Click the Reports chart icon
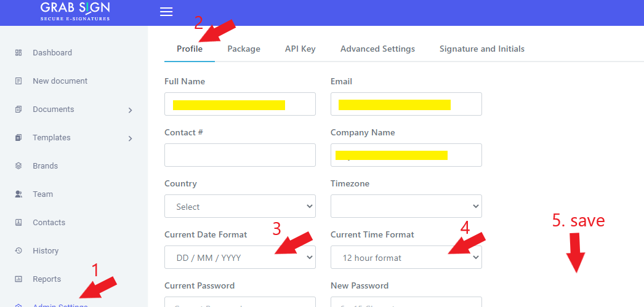This screenshot has height=307, width=644. (x=18, y=279)
